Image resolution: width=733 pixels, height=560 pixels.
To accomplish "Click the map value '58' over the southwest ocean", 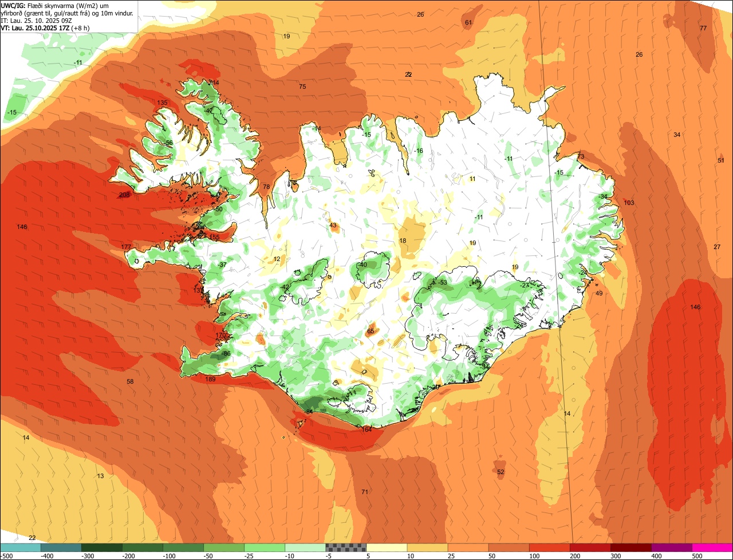I will pyautogui.click(x=130, y=382).
